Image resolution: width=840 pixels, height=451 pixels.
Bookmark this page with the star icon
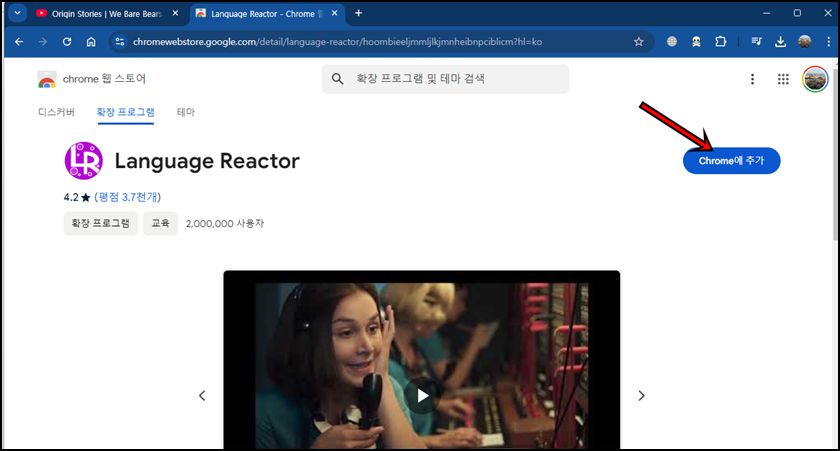tap(639, 42)
